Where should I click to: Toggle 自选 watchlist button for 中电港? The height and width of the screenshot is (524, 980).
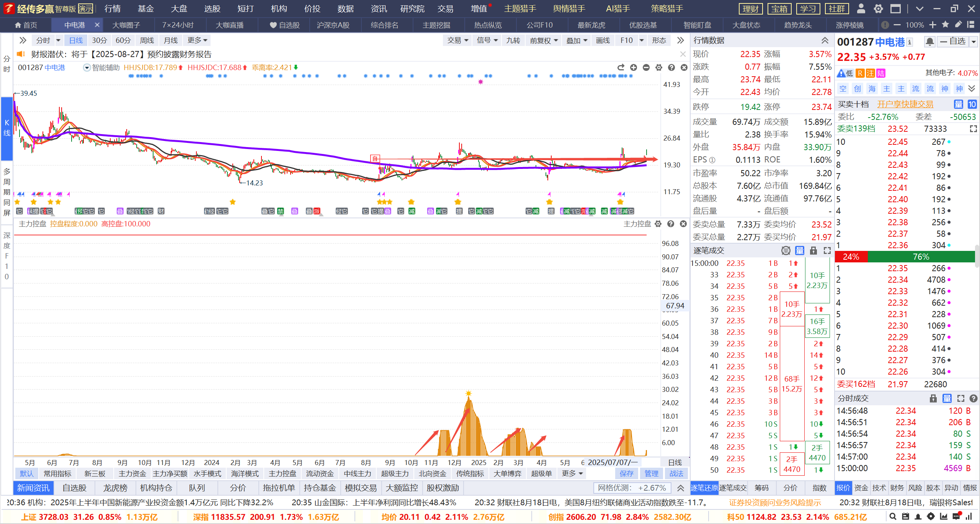(953, 41)
